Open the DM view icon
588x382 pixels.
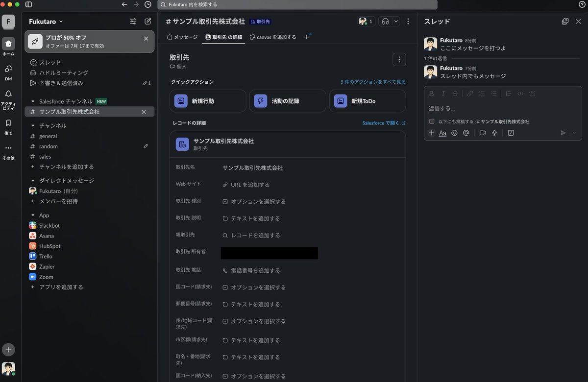[x=8, y=69]
